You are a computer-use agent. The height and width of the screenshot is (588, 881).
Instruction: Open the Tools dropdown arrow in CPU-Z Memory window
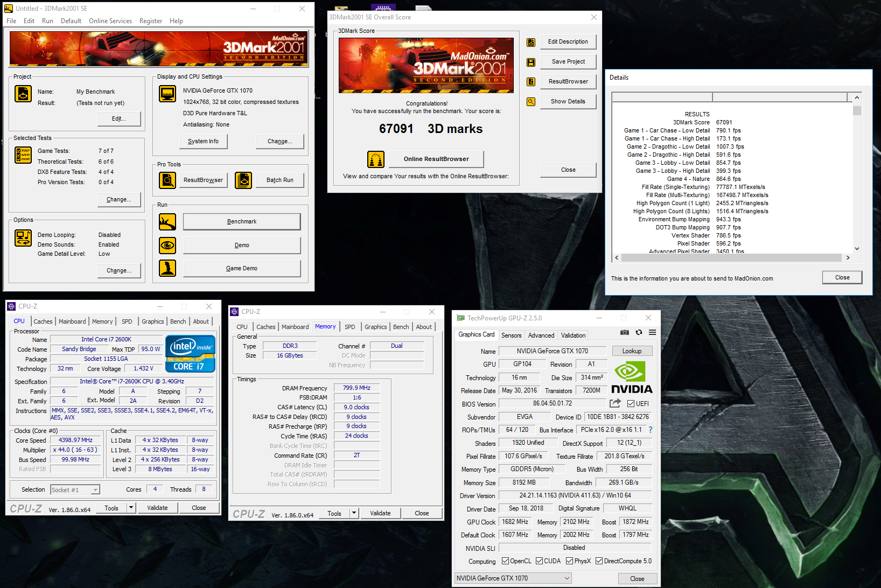tap(354, 513)
